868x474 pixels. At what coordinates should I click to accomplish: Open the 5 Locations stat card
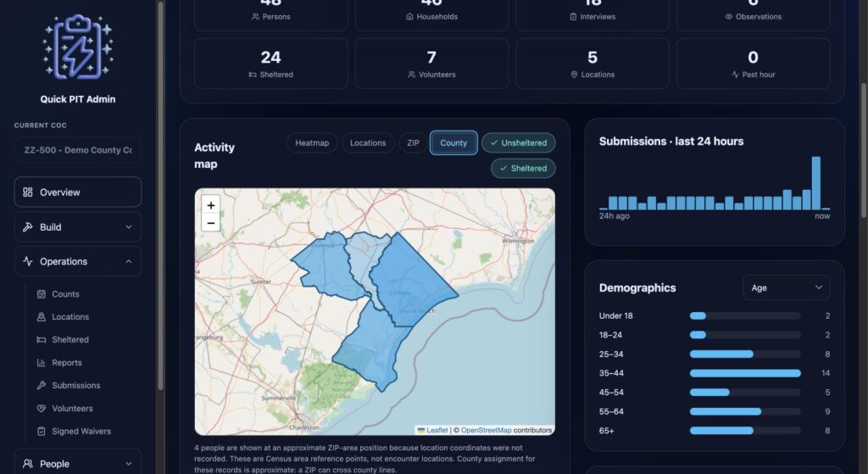(x=593, y=64)
